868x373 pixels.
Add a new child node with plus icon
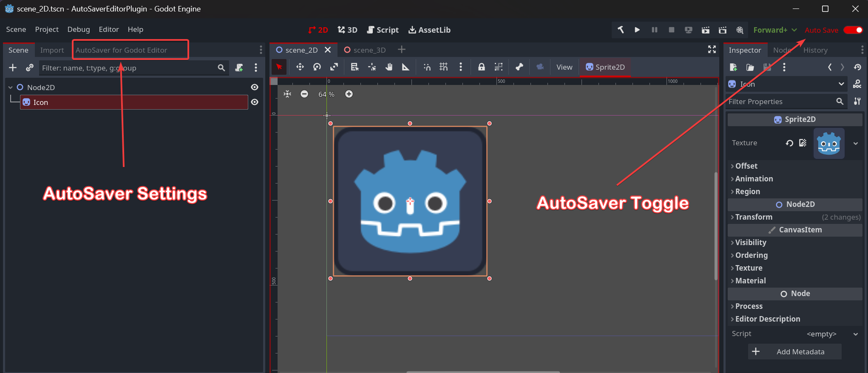tap(13, 68)
